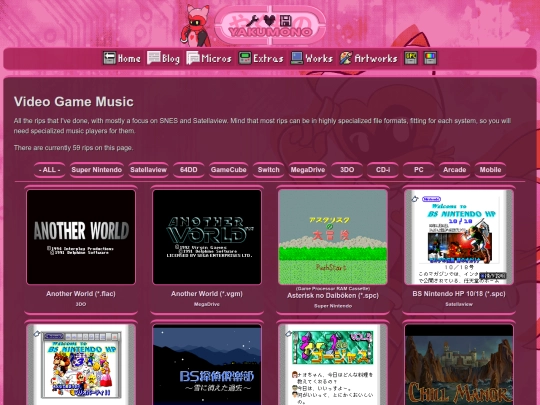Viewport: 540px width, 405px height.
Task: Click the Another World (*.vgm) title
Action: coord(207,294)
